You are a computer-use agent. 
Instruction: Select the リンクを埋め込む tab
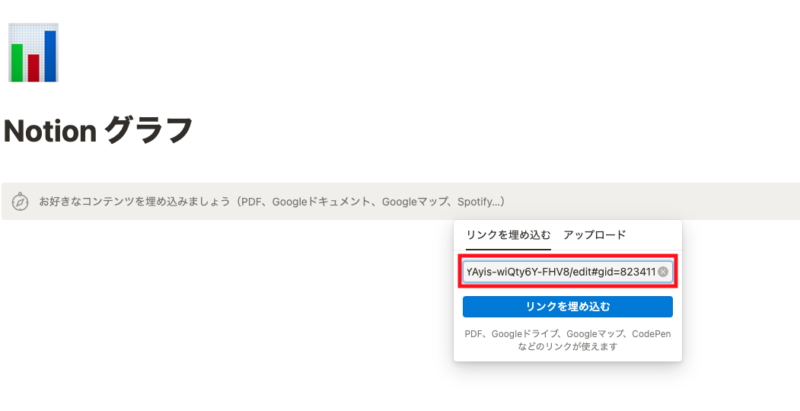coord(509,235)
